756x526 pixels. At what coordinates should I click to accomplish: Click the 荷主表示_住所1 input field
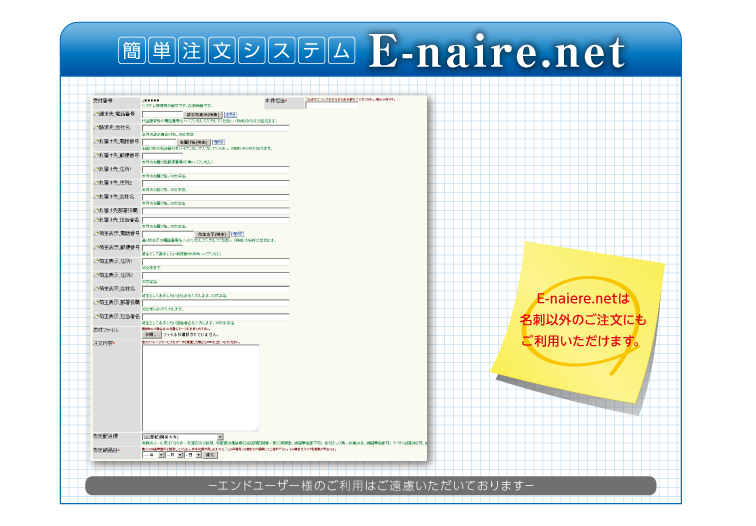216,262
